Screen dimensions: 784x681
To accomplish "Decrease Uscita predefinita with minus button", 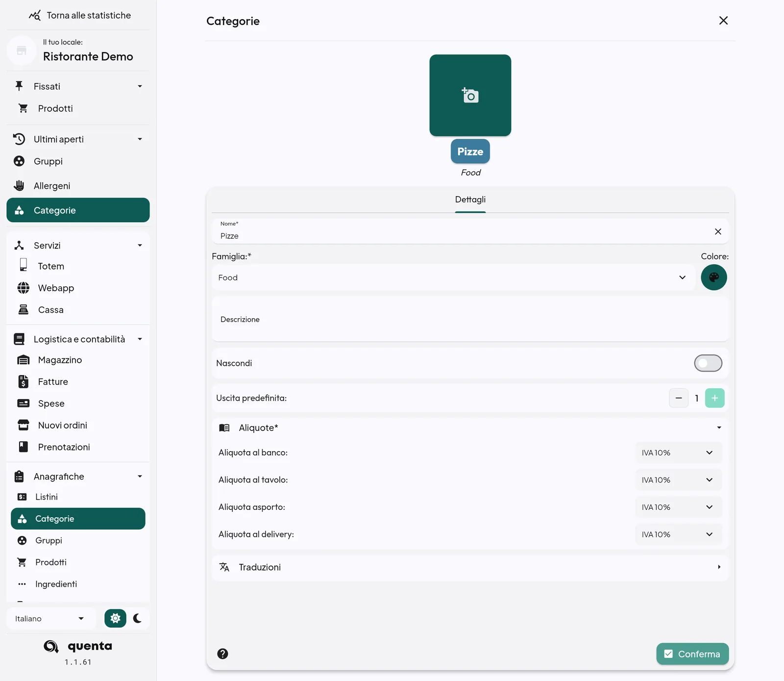I will point(679,398).
